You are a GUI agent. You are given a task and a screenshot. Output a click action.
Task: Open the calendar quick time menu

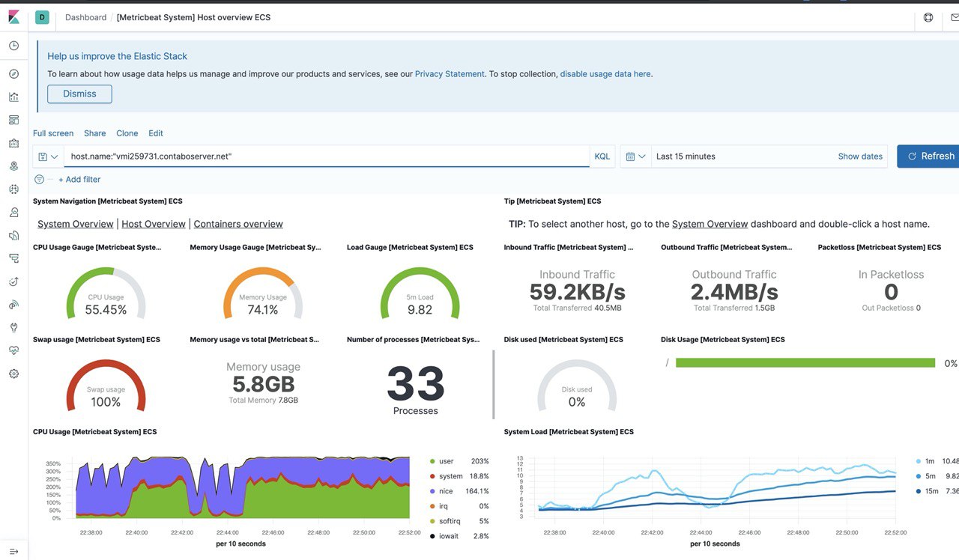pyautogui.click(x=635, y=156)
